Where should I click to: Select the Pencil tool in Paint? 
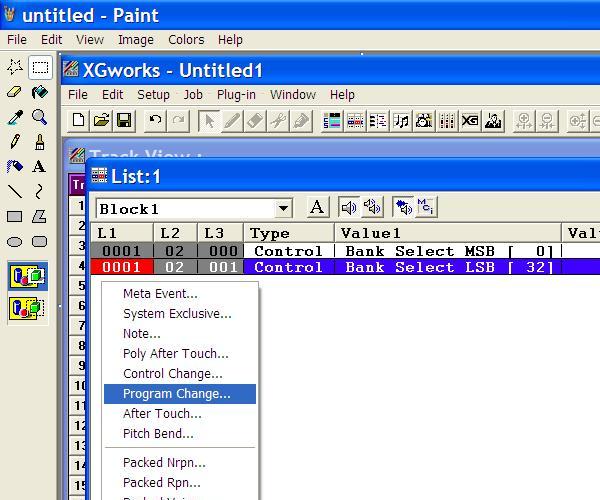[x=15, y=142]
